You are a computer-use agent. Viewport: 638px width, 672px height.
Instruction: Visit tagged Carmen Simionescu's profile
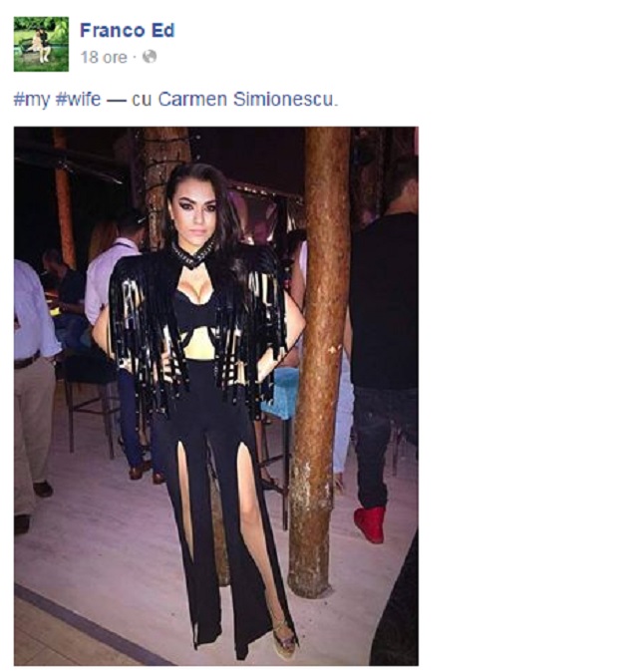coord(245,99)
